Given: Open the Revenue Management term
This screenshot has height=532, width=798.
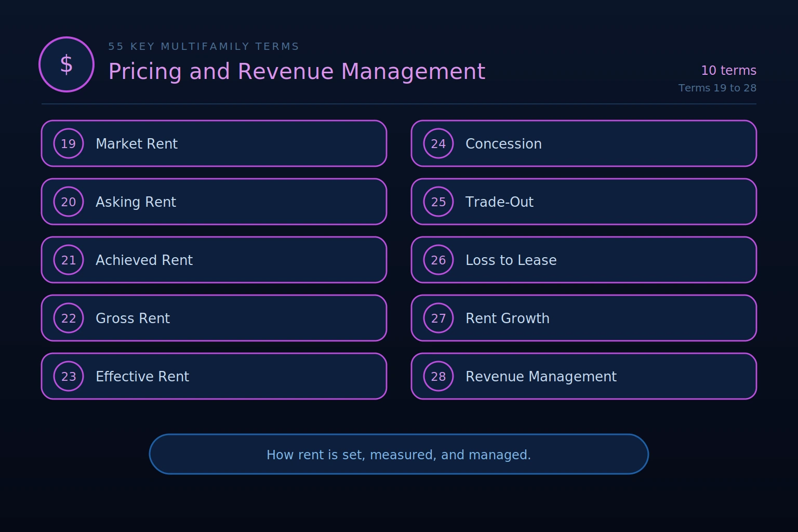Looking at the screenshot, I should [x=584, y=376].
